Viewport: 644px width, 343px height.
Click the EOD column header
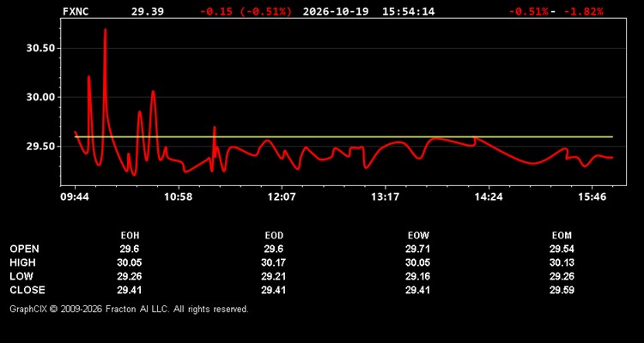[274, 236]
